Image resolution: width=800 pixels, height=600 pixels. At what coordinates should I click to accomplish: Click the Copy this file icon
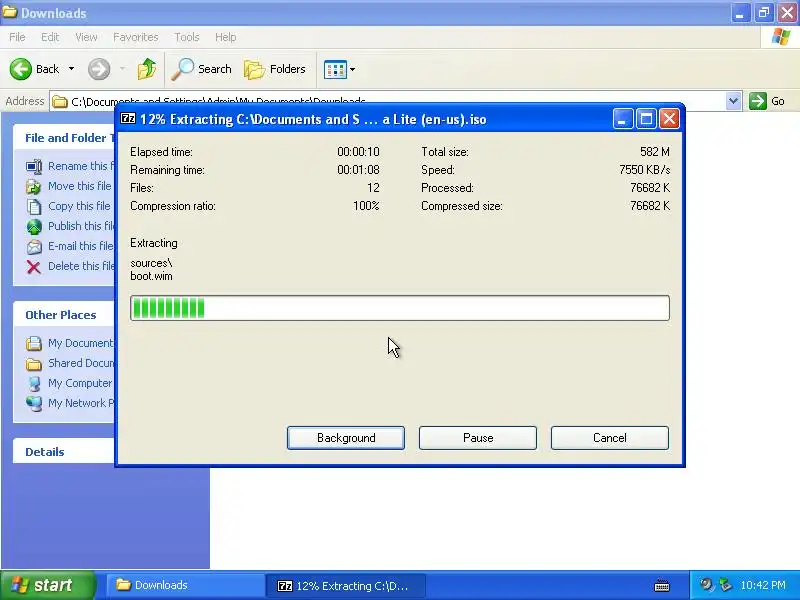pyautogui.click(x=34, y=207)
